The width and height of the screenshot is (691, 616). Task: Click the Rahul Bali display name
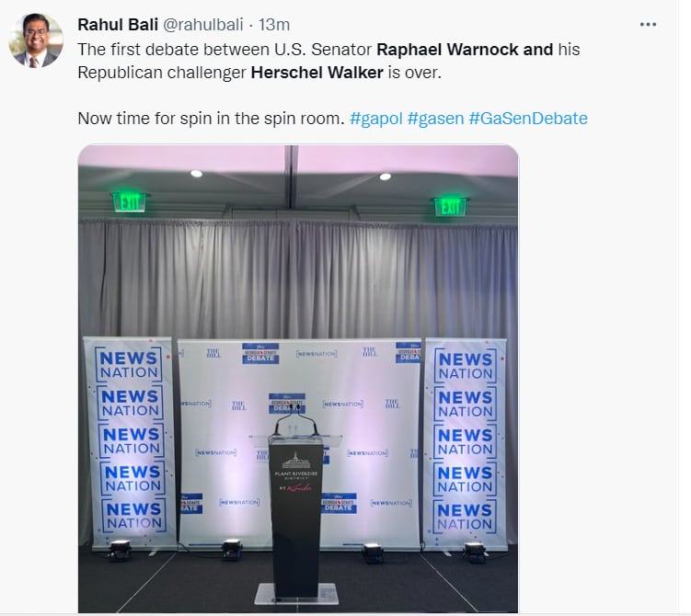point(118,25)
